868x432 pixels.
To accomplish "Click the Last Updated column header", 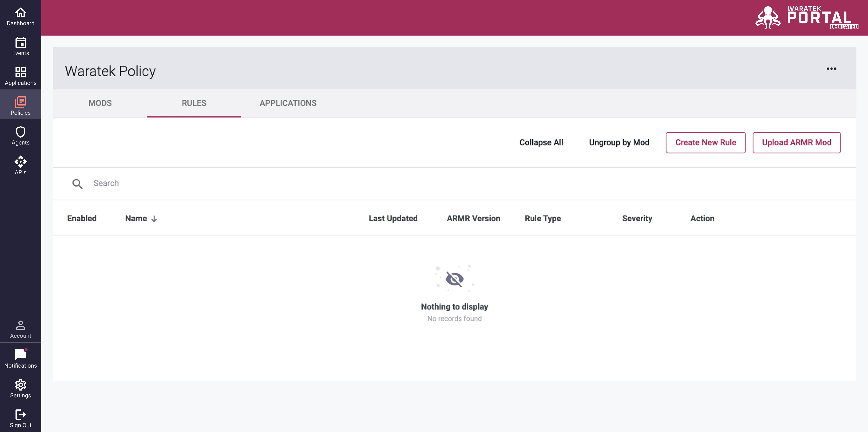I will [393, 218].
